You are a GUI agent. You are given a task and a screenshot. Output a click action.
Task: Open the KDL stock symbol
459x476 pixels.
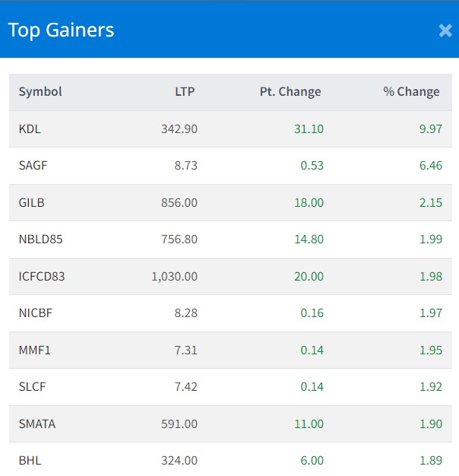click(x=30, y=129)
